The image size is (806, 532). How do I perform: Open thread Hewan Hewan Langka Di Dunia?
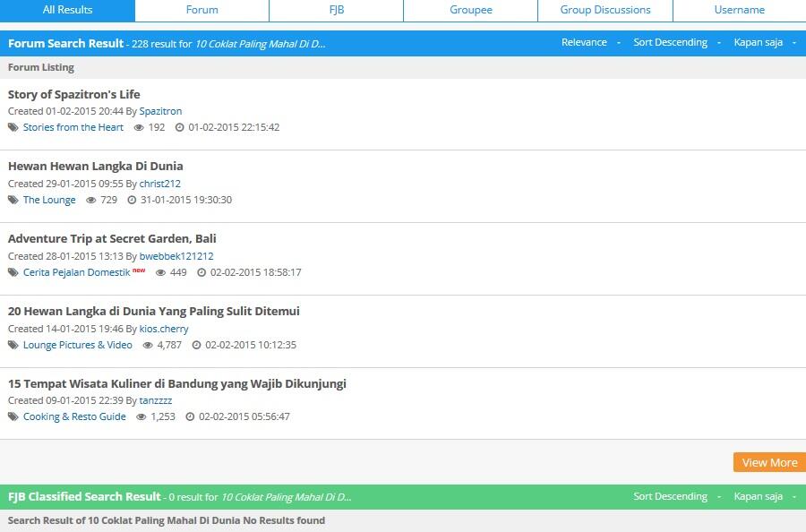(96, 166)
